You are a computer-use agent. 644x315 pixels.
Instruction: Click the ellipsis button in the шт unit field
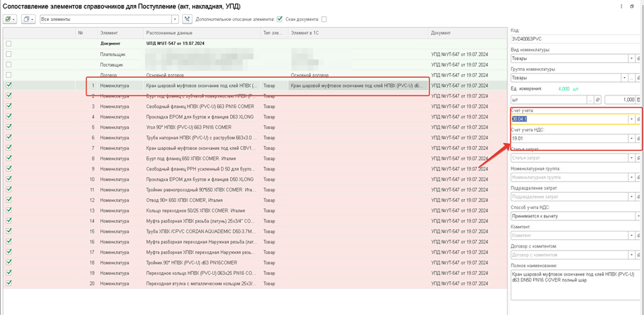pyautogui.click(x=591, y=99)
